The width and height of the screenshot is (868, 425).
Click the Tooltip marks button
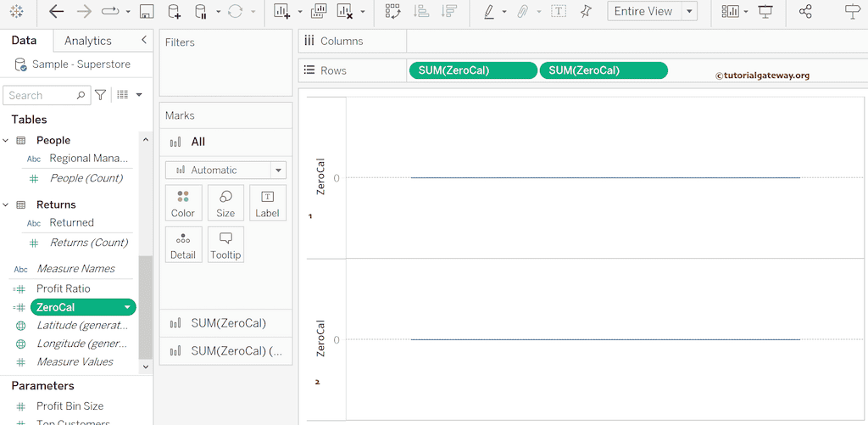pyautogui.click(x=225, y=244)
